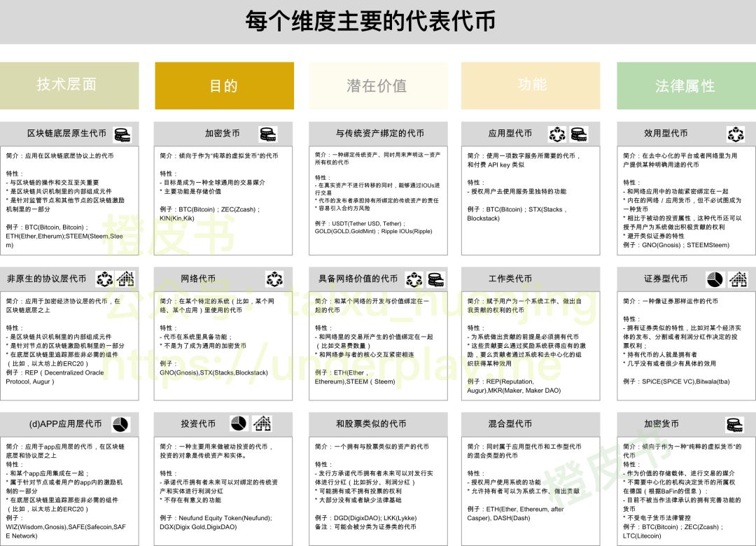This screenshot has width=756, height=546.
Task: Click the pie chart icon beside 投资代币
Action: [239, 423]
